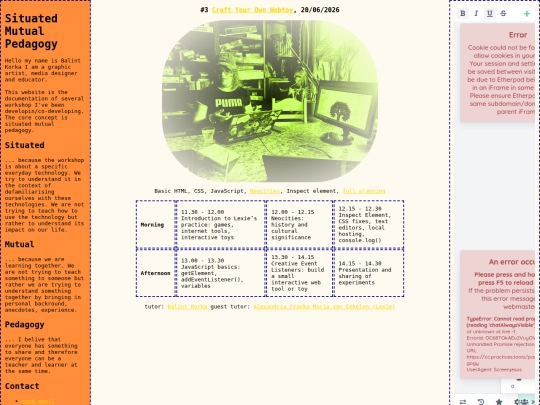Toggle italic in the Etherpad toolbar
Image resolution: width=540 pixels, height=405 pixels.
coord(476,13)
